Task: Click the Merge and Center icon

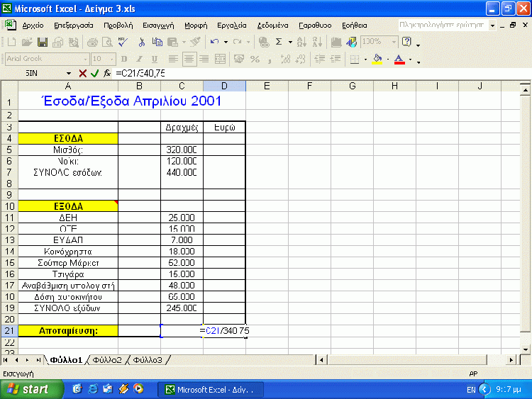Action: click(221, 60)
